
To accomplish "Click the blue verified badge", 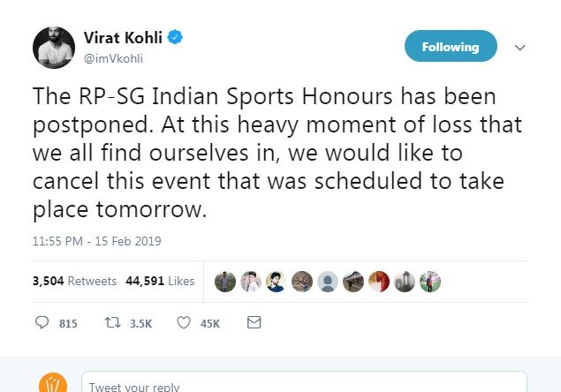I will (175, 37).
